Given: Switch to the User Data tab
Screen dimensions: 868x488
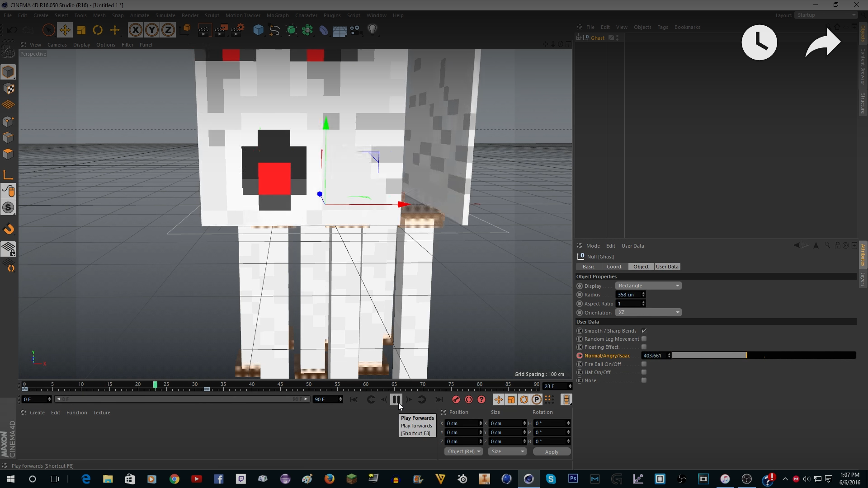Looking at the screenshot, I should (x=667, y=267).
